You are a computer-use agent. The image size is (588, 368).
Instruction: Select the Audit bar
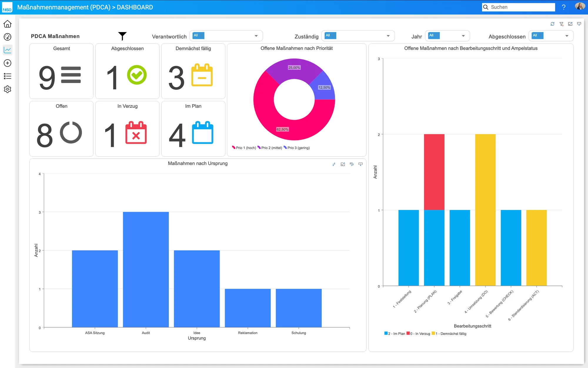click(x=146, y=270)
